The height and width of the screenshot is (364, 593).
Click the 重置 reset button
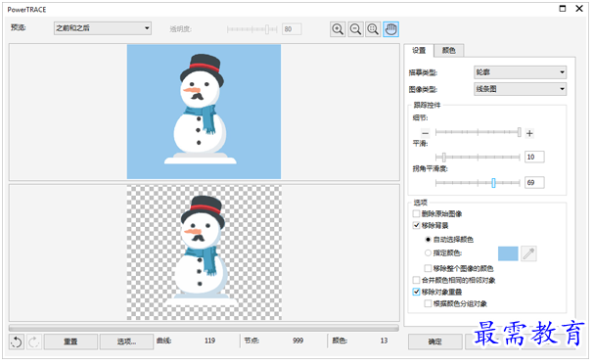point(70,341)
